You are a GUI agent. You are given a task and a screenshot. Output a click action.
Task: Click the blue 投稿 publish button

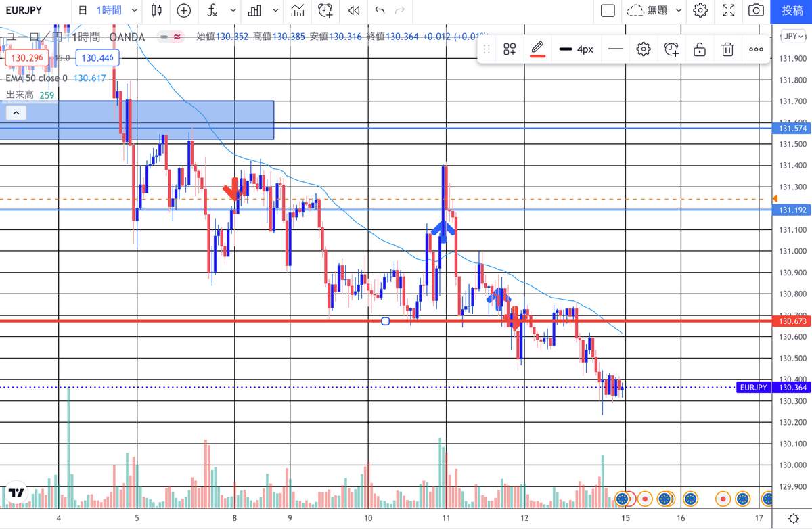[792, 10]
